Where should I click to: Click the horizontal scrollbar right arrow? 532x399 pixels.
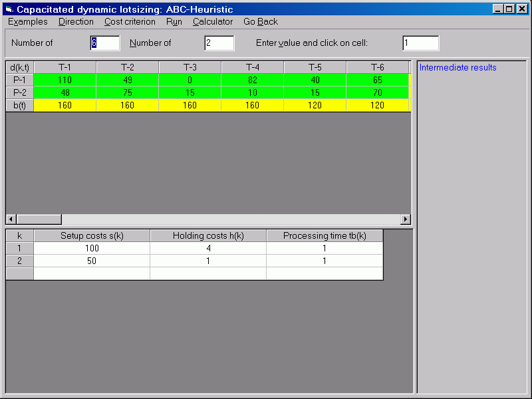click(x=406, y=219)
